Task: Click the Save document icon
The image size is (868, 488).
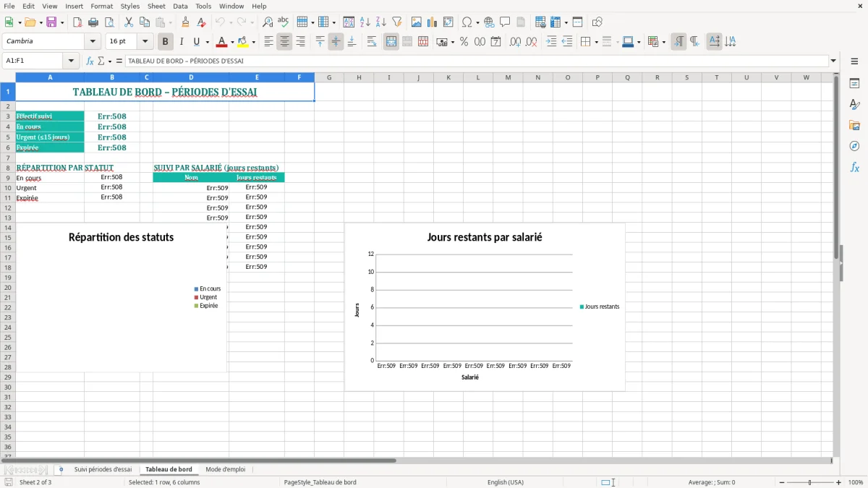Action: pyautogui.click(x=51, y=22)
